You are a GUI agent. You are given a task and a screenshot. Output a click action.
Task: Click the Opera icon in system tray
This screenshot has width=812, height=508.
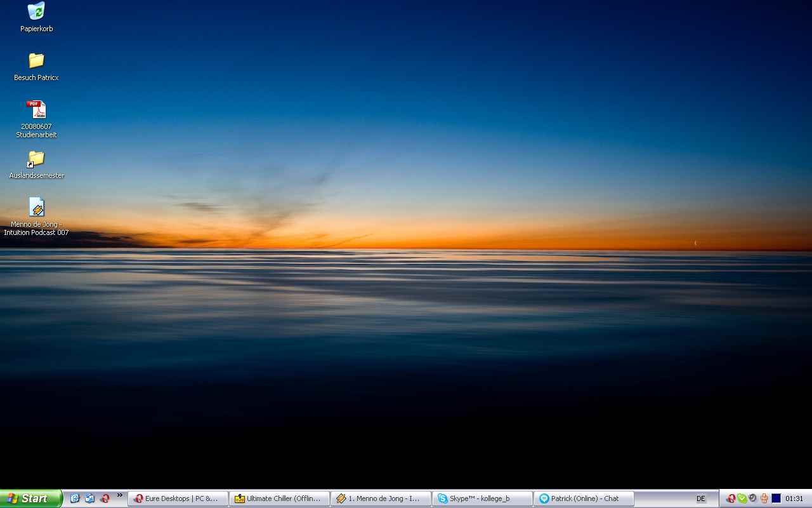tap(731, 498)
